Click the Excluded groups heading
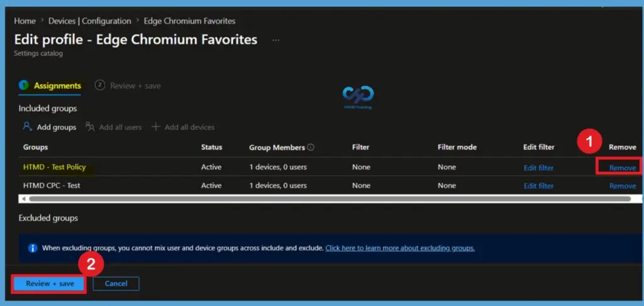 (x=48, y=218)
